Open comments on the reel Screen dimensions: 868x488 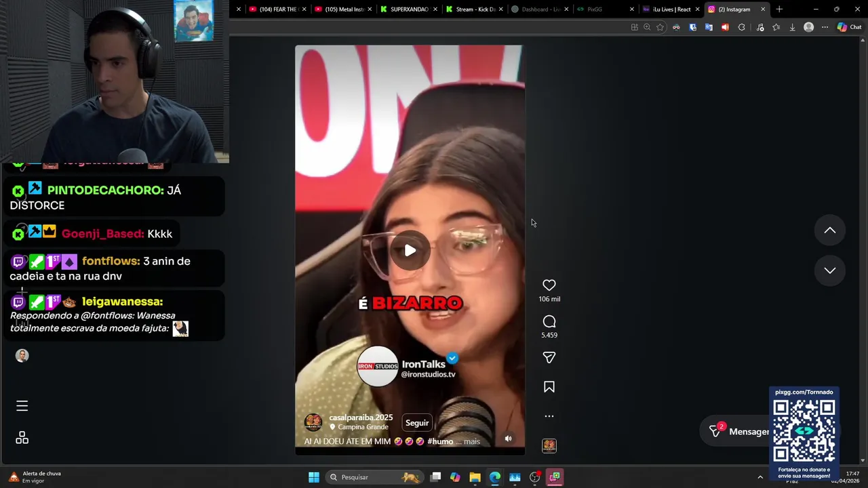549,321
